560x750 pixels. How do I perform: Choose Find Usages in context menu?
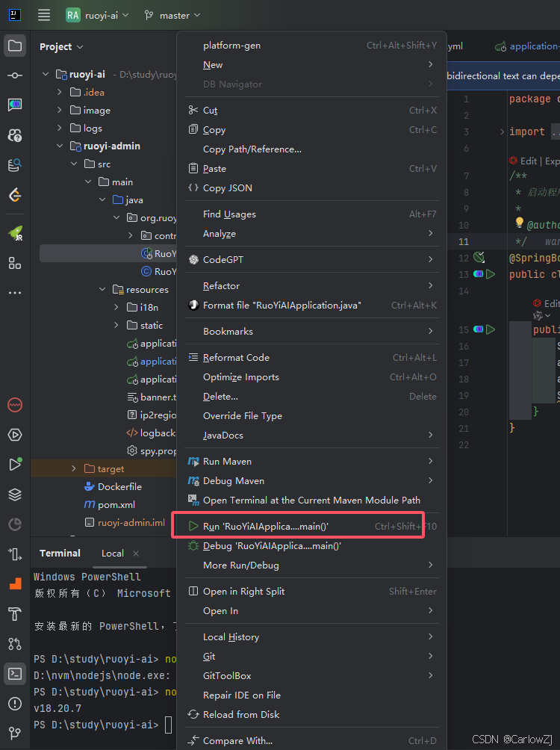point(311,214)
